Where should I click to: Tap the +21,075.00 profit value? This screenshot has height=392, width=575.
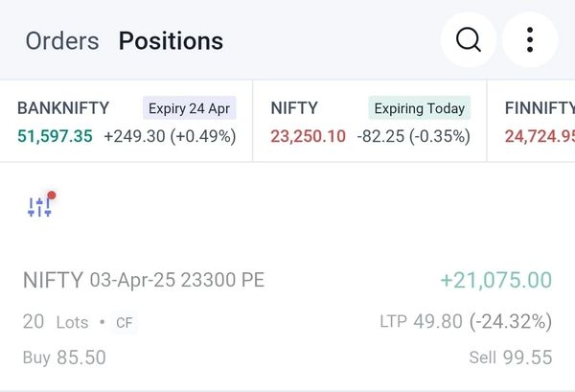[x=495, y=281]
